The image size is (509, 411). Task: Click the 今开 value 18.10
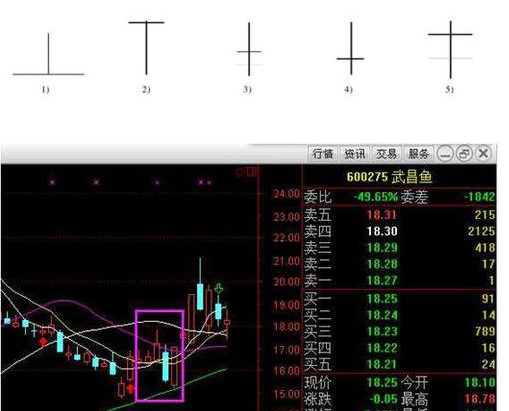click(x=480, y=382)
